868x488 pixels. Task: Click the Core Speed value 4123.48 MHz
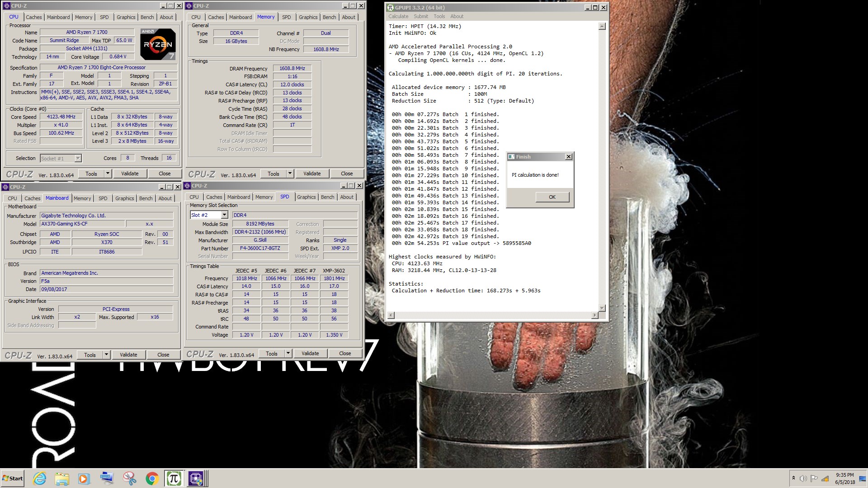[61, 117]
